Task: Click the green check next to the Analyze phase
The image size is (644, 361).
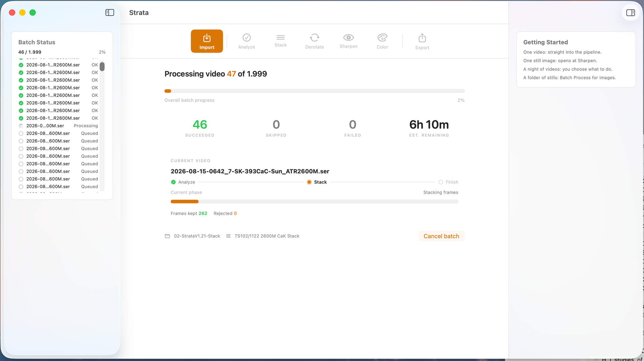Action: point(174,182)
